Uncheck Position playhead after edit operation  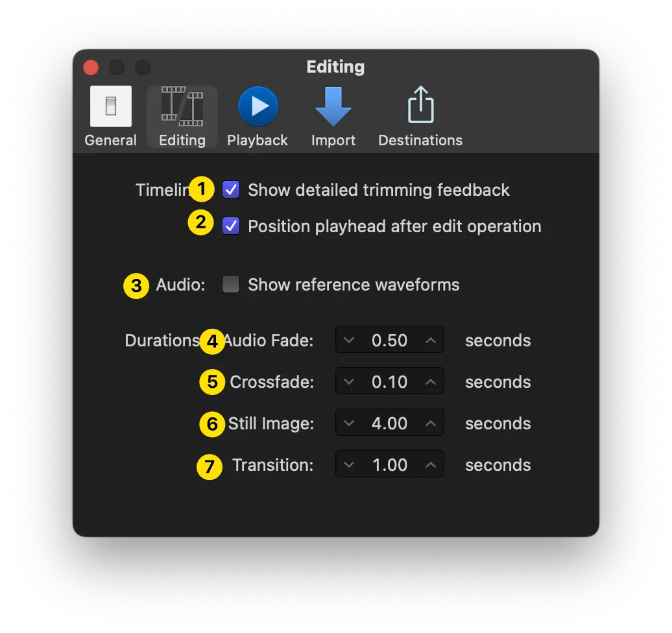coord(231,226)
